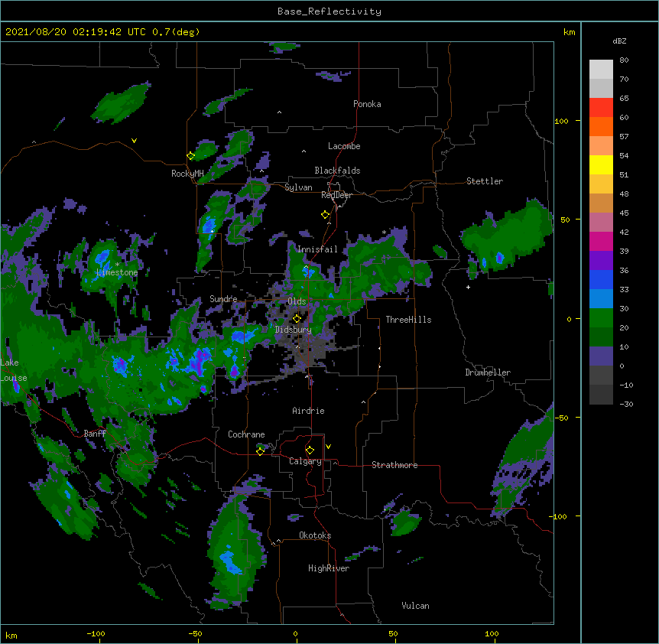Click the magenta 42 dBZ legend swatch
Image resolution: width=659 pixels, height=644 pixels.
tap(601, 241)
